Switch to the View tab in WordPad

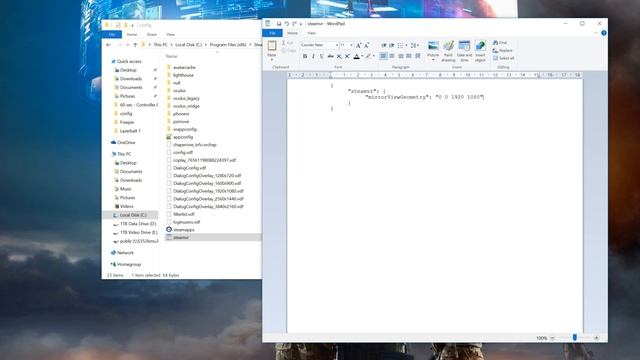311,33
